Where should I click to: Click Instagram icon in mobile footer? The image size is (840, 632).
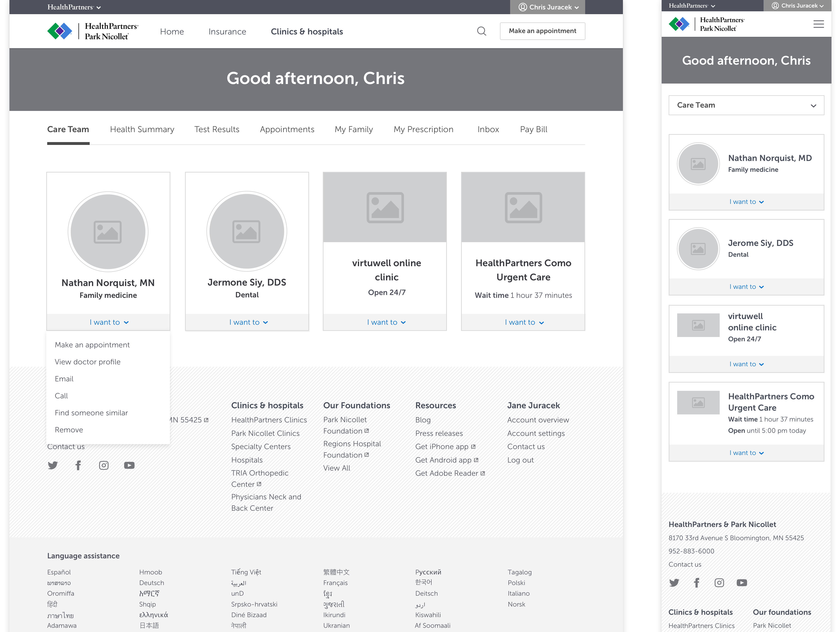click(719, 583)
